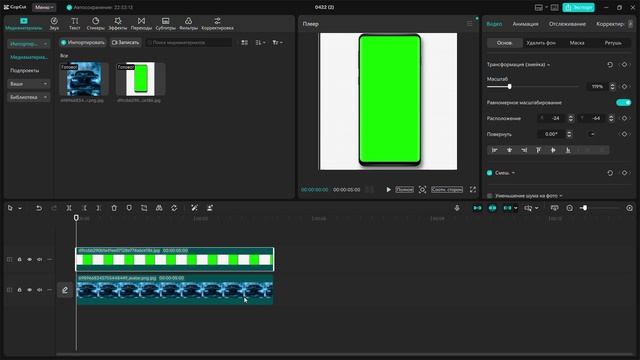Open the Text (Текст) section
640x360 pixels.
tap(74, 24)
